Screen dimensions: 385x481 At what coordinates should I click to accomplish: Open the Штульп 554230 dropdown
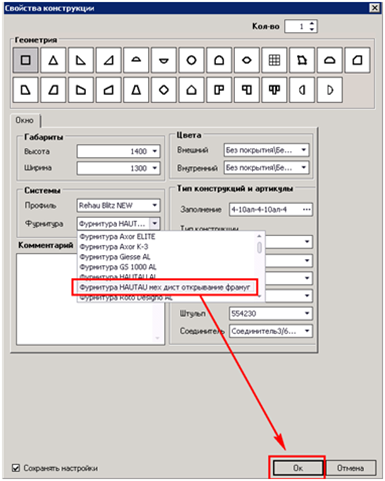307,313
